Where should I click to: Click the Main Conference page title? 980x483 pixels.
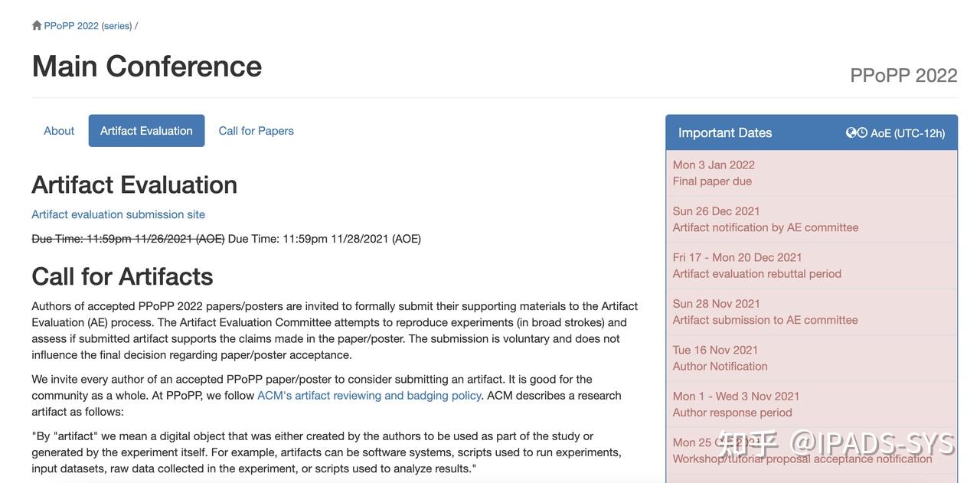(146, 66)
